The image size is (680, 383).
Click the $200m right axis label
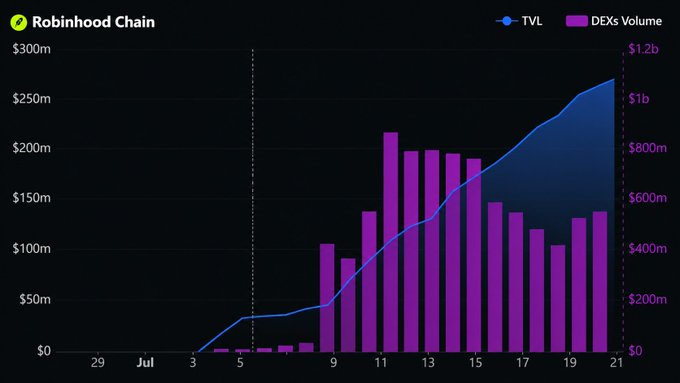coord(648,300)
